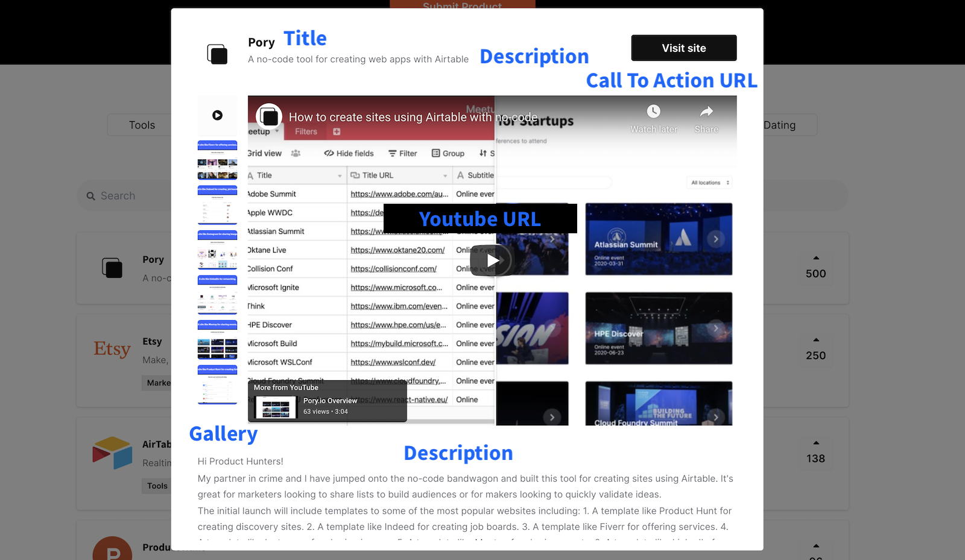Viewport: 965px width, 560px height.
Task: Click the Tools tag under the AirTable card
Action: pyautogui.click(x=157, y=486)
